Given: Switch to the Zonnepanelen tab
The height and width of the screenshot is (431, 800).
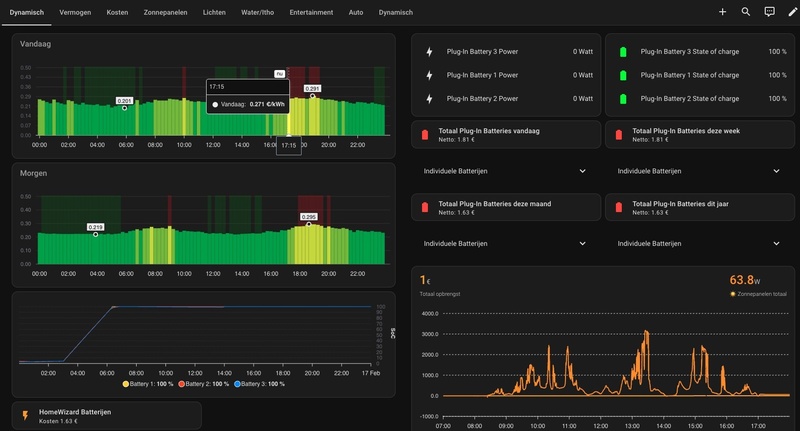Looking at the screenshot, I should click(x=165, y=12).
